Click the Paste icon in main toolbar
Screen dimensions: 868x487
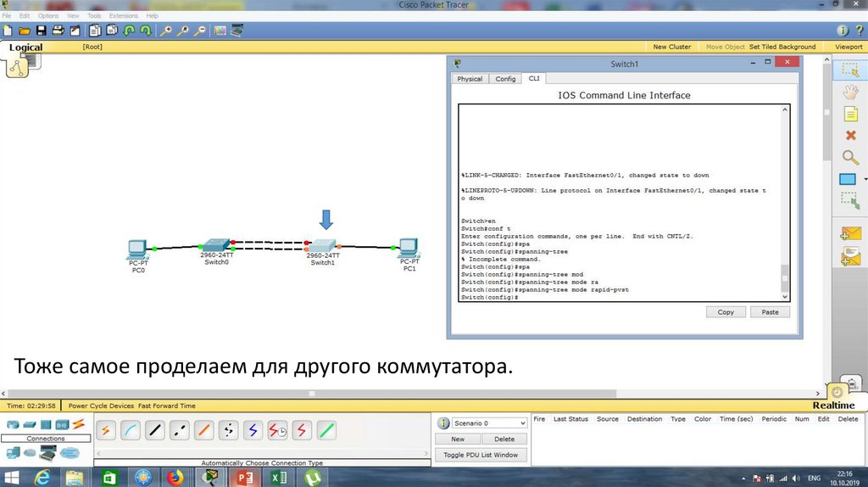tap(113, 31)
